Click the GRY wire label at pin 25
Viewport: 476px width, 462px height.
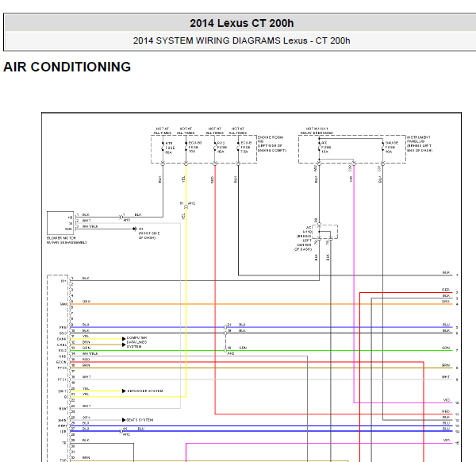point(86,418)
